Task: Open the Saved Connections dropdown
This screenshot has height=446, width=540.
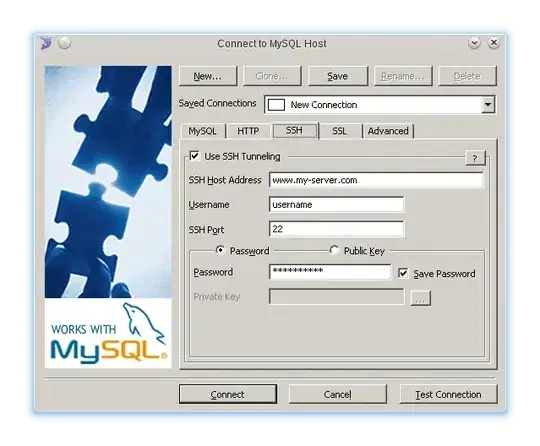Action: pyautogui.click(x=488, y=105)
